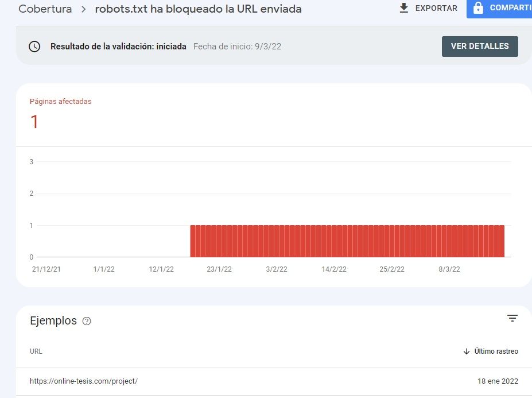532x398 pixels.
Task: Select 'Resultado de la validación: iniciada' text
Action: [118, 47]
